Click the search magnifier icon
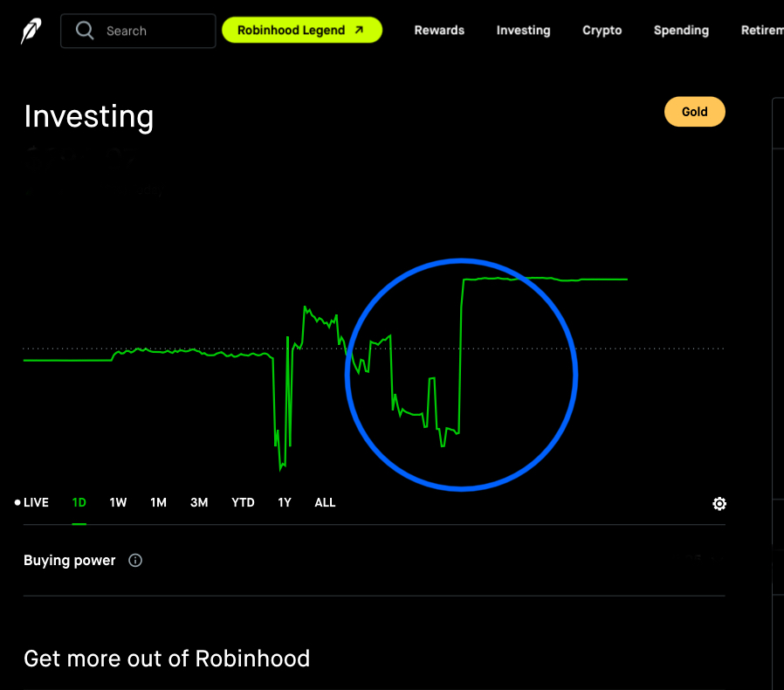This screenshot has height=690, width=784. coord(85,31)
